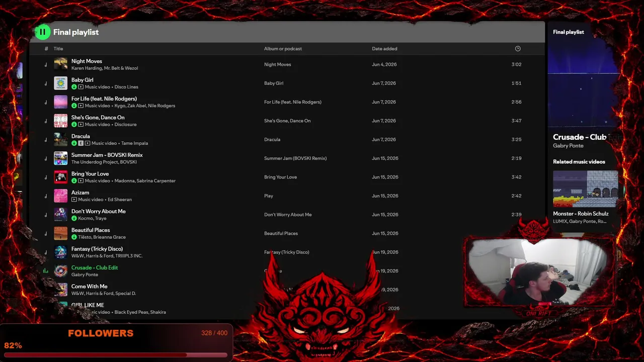
Task: Click the music video icon for Baby Girl
Action: tap(80, 87)
